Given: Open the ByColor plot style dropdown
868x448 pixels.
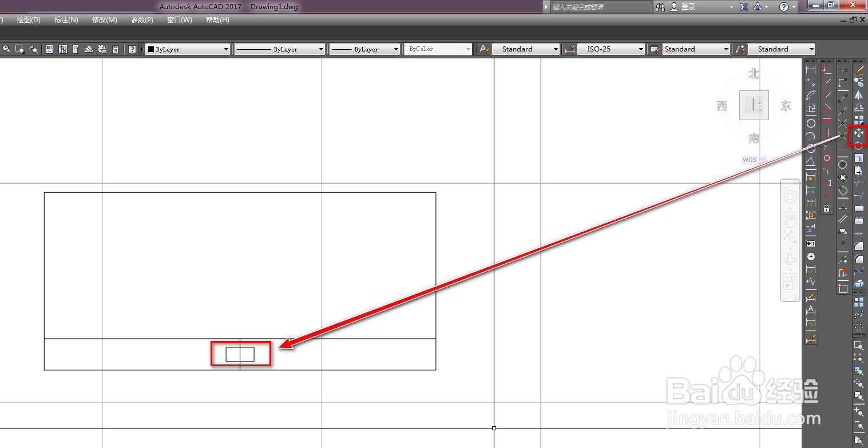Looking at the screenshot, I should click(438, 49).
